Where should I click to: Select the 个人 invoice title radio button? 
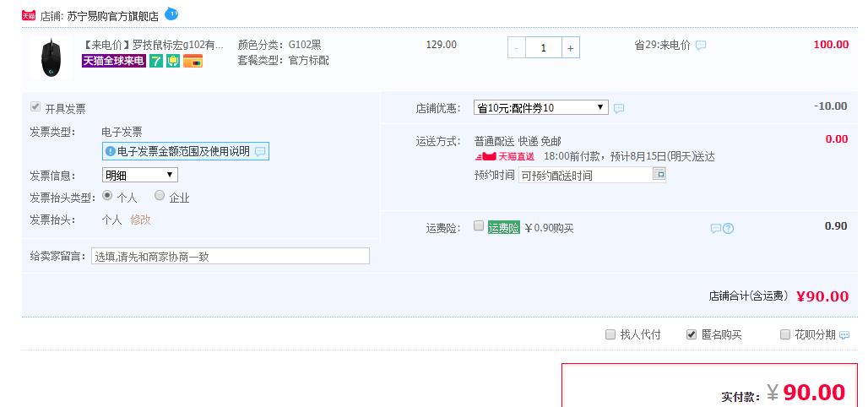[107, 195]
